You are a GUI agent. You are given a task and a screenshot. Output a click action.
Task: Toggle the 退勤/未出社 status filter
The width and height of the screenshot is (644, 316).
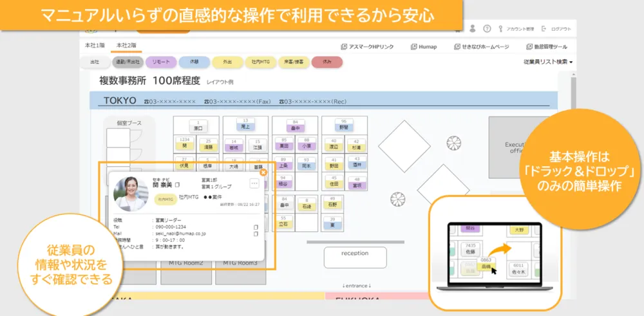(x=128, y=62)
